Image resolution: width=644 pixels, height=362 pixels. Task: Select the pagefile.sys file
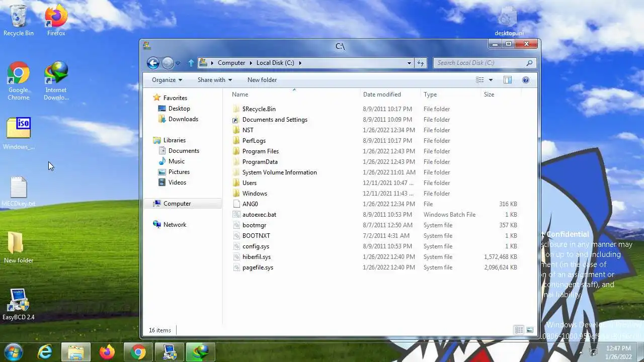pos(375,267)
